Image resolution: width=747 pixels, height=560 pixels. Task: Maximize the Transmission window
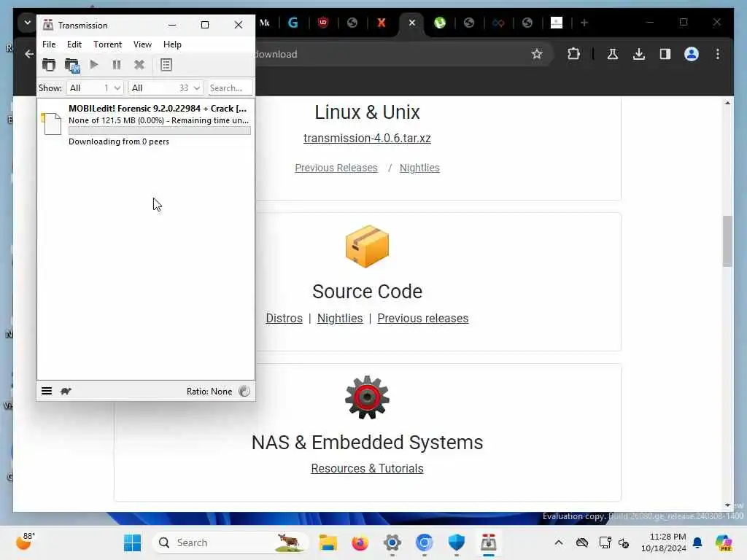(x=205, y=25)
